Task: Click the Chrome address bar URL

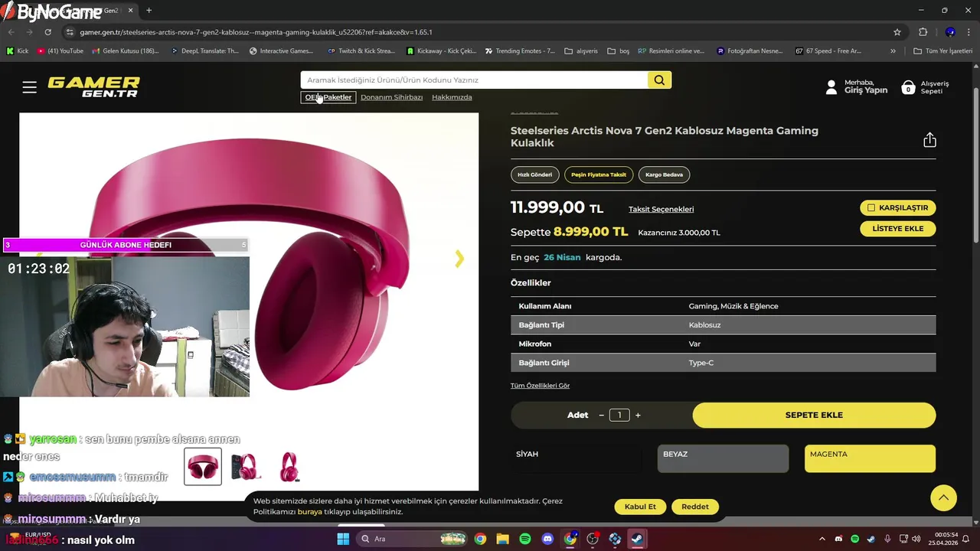Action: click(x=256, y=32)
